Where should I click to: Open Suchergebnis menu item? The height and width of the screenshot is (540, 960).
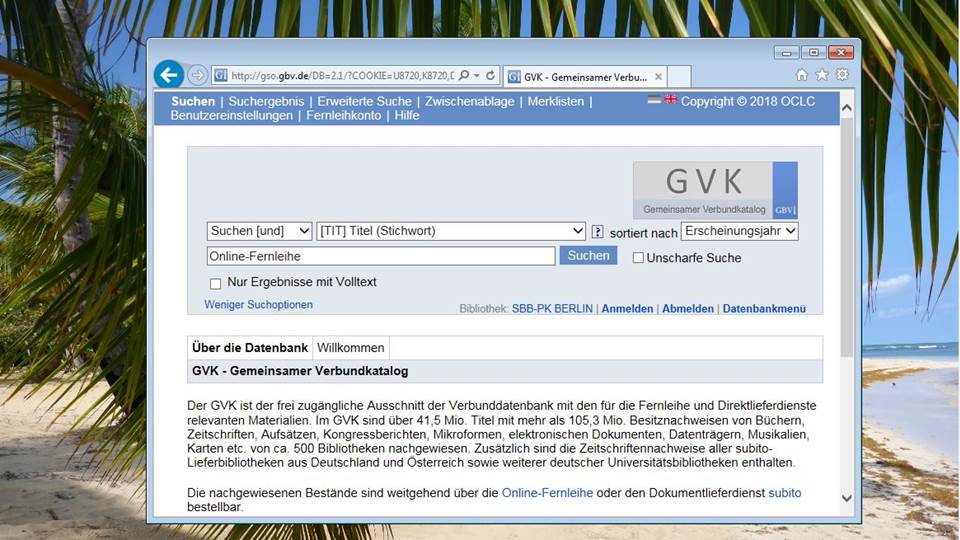pyautogui.click(x=266, y=102)
